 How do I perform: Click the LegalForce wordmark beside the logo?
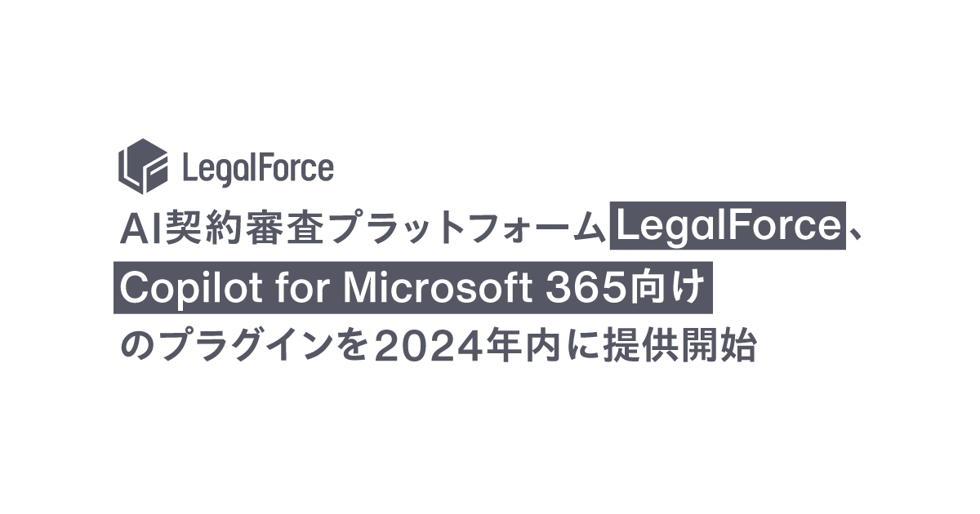[258, 169]
